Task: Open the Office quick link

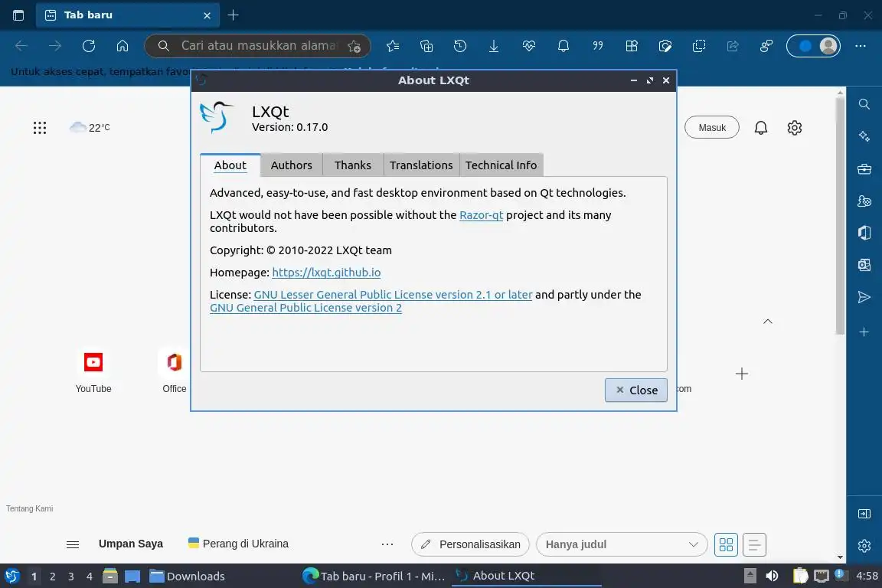Action: (x=175, y=371)
